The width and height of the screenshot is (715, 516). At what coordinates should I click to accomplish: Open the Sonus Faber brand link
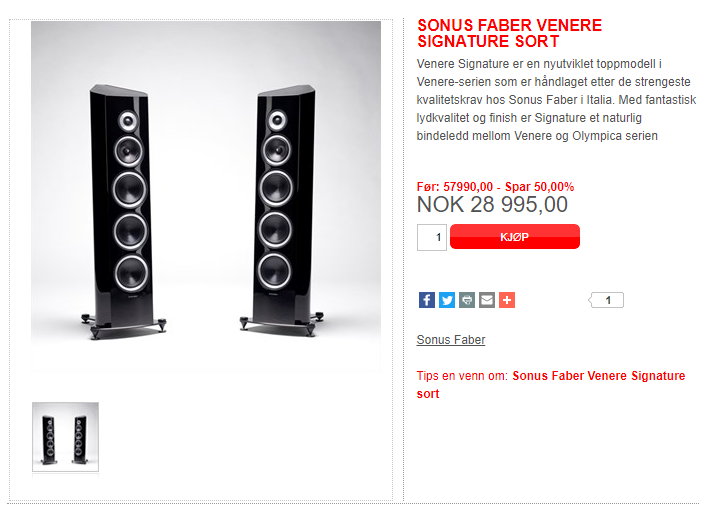[451, 340]
